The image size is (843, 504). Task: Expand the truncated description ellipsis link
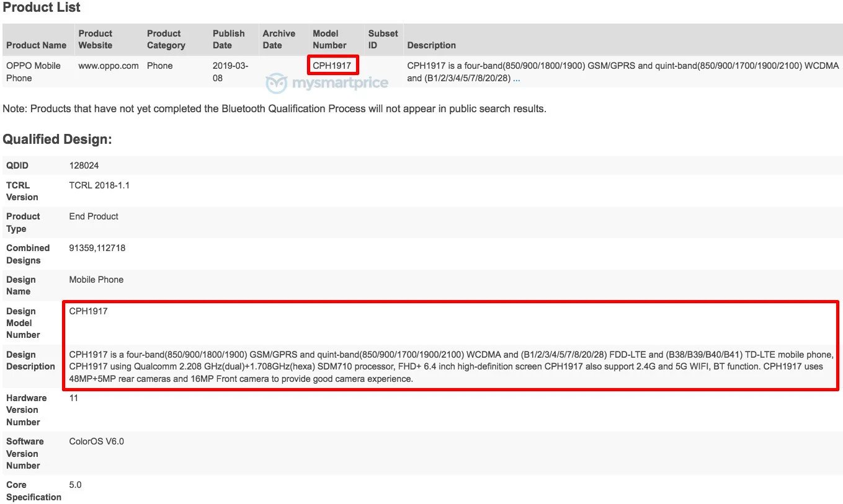(x=516, y=79)
